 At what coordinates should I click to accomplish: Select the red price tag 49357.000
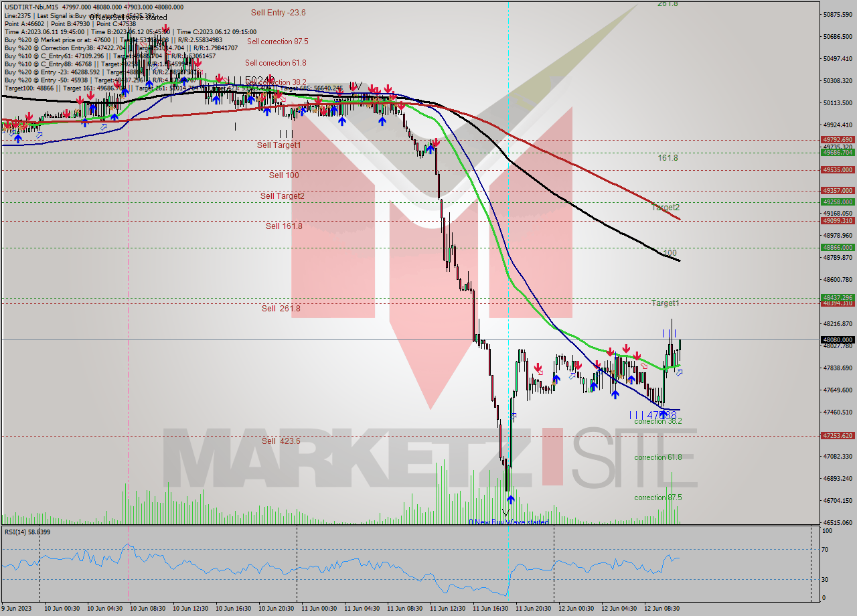pyautogui.click(x=838, y=191)
